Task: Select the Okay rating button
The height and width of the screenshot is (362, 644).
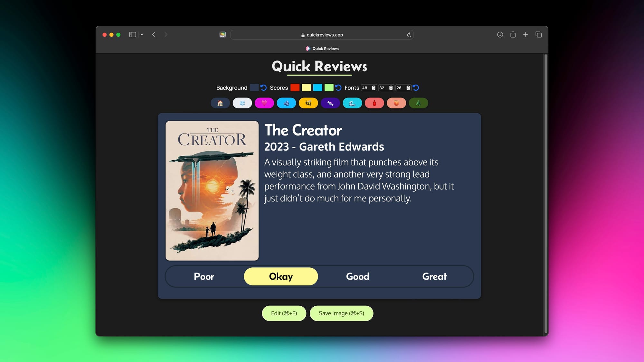Action: tap(280, 276)
